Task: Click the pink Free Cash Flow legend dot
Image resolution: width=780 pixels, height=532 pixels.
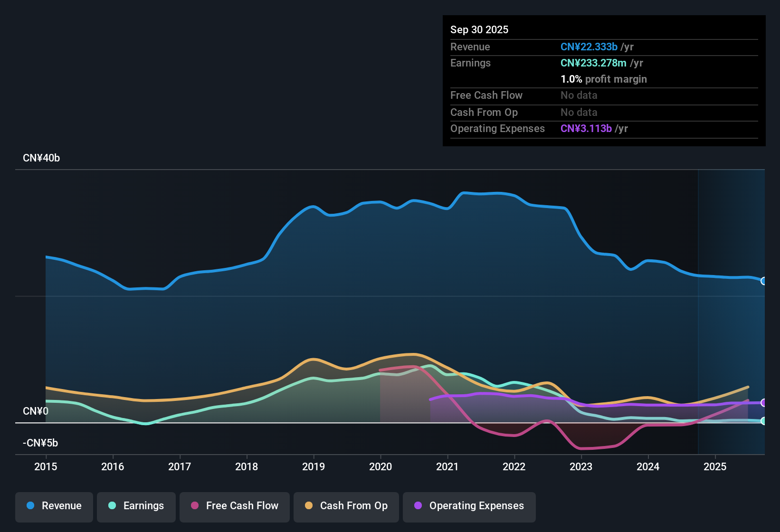Action: point(194,506)
